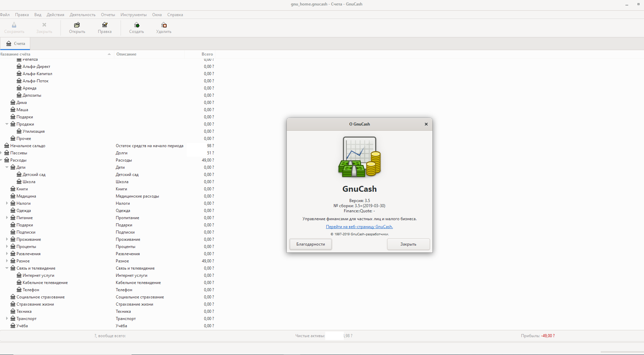Expand the Проживание account branch
644x355 pixels.
coord(7,239)
